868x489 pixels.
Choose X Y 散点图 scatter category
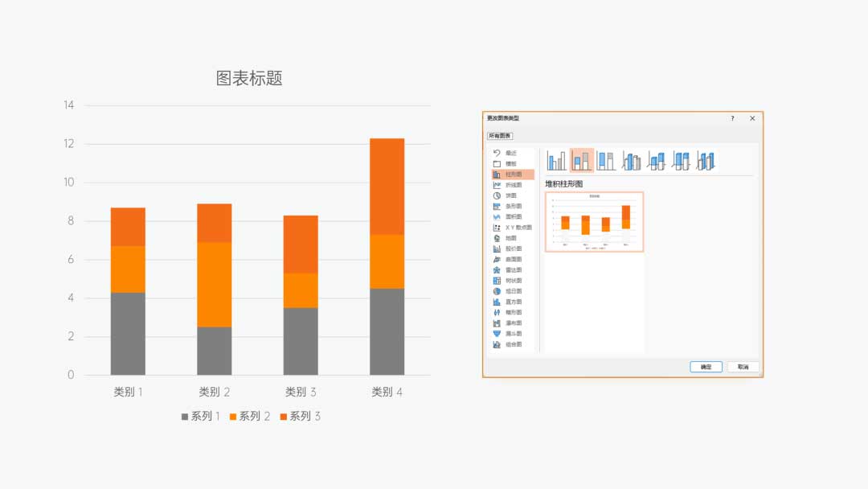tap(517, 228)
